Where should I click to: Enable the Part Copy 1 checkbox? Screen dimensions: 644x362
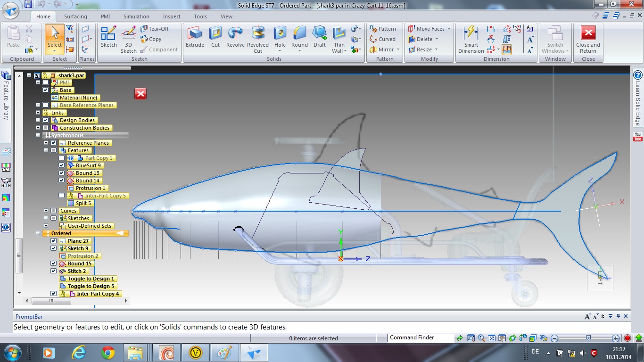[61, 158]
